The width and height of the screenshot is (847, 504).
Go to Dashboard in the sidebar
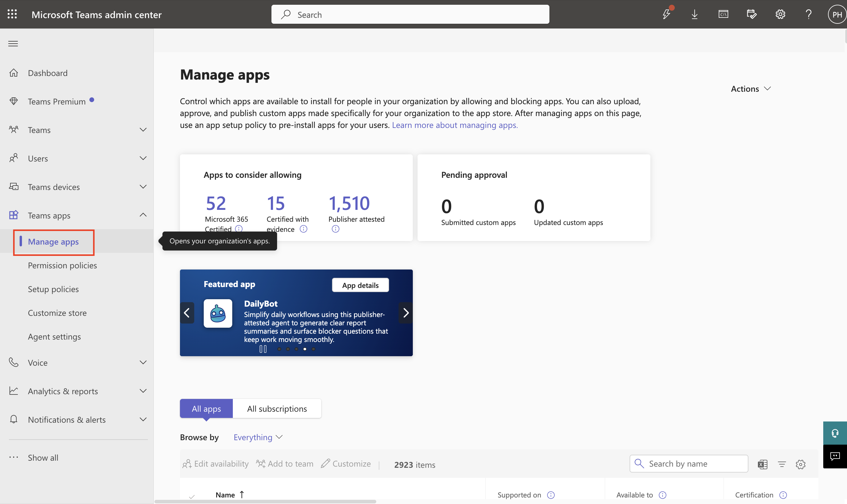coord(48,73)
